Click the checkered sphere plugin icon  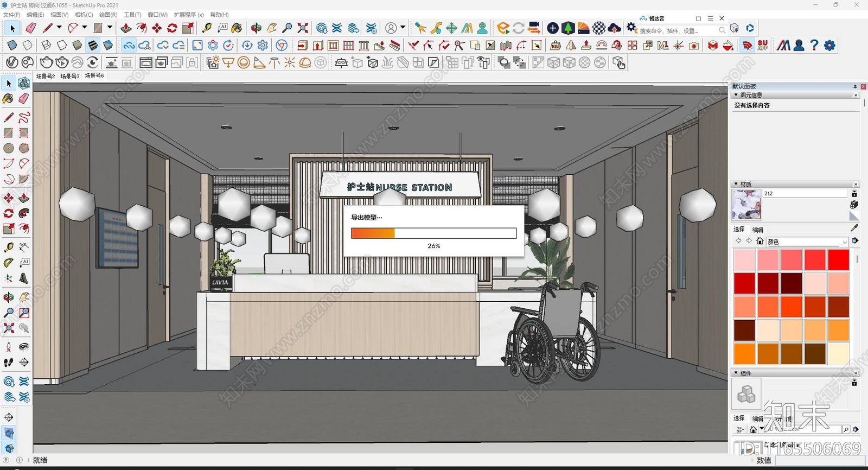click(599, 28)
